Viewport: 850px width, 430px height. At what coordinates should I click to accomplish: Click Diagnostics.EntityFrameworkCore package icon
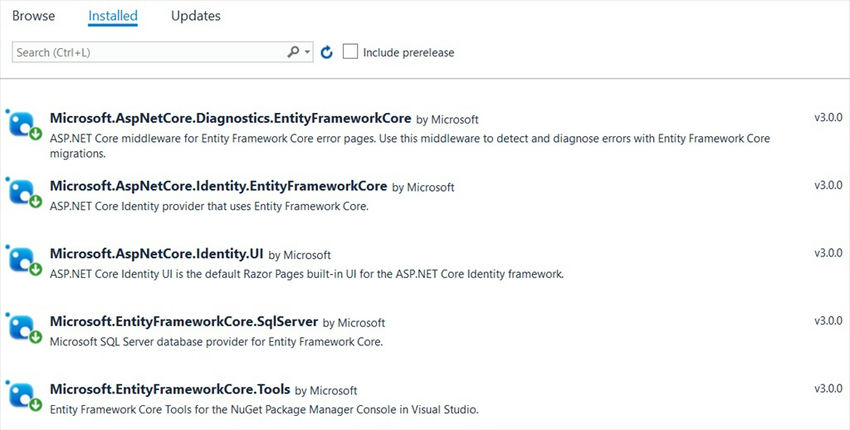22,124
